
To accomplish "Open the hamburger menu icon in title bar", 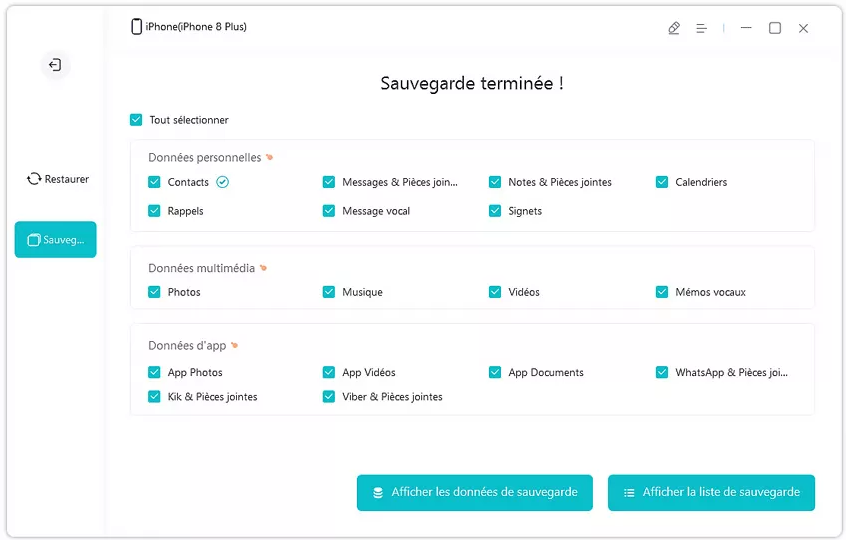I will [702, 28].
